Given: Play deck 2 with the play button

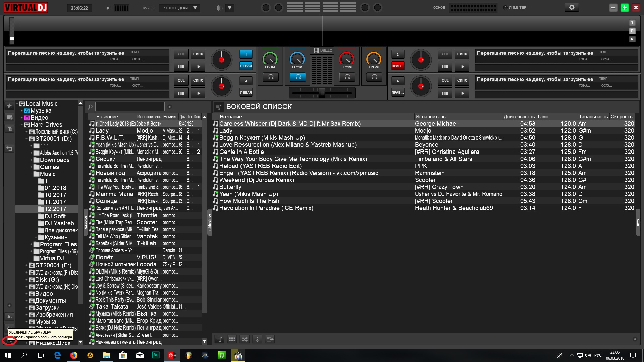Looking at the screenshot, I should point(462,67).
